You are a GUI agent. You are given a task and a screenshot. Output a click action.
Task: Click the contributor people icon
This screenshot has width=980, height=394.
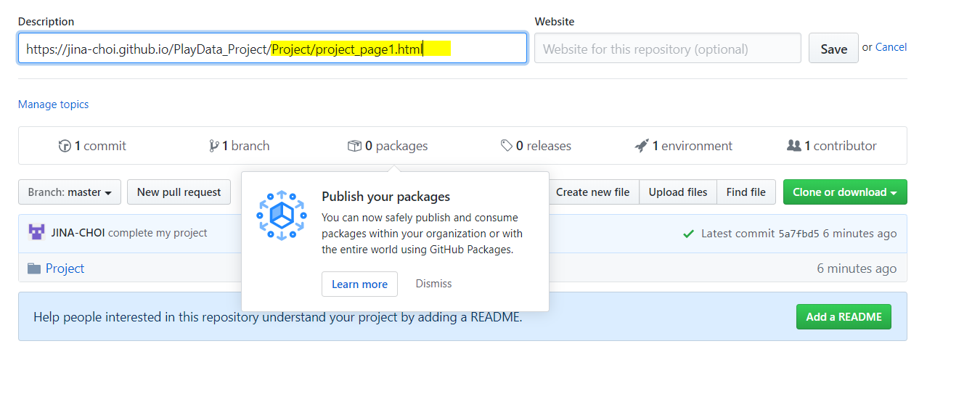794,146
